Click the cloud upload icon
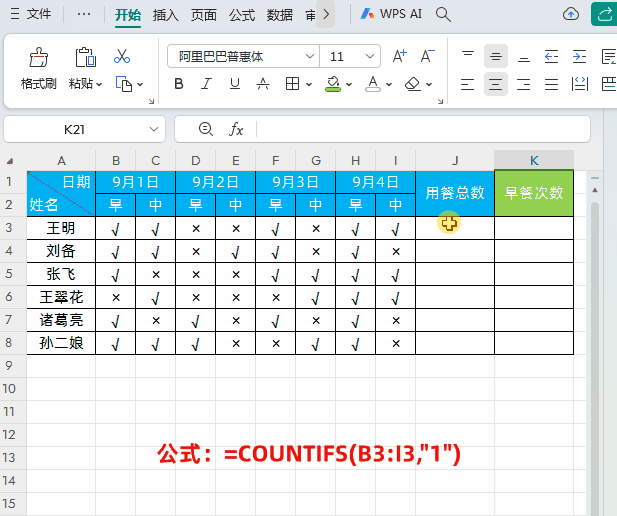This screenshot has height=516, width=617. pyautogui.click(x=571, y=14)
